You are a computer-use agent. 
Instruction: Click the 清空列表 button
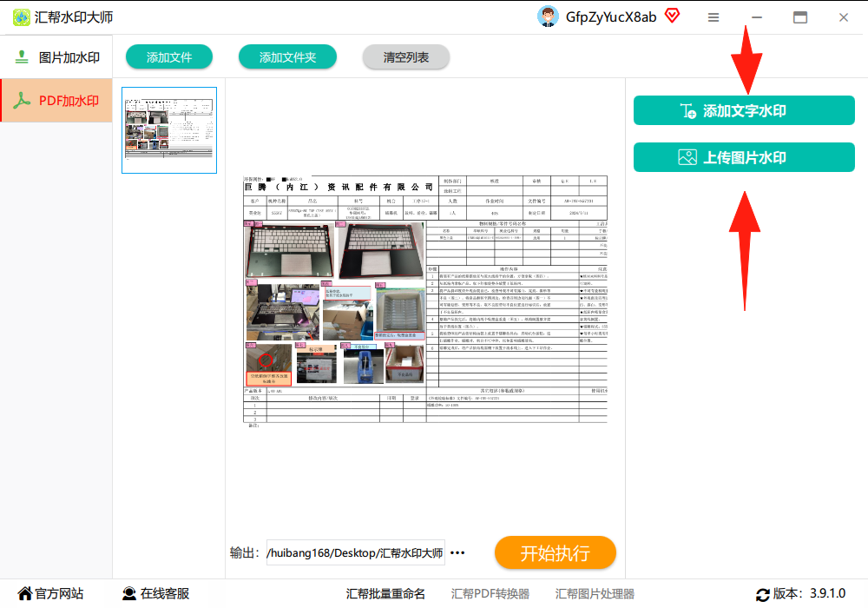click(405, 57)
